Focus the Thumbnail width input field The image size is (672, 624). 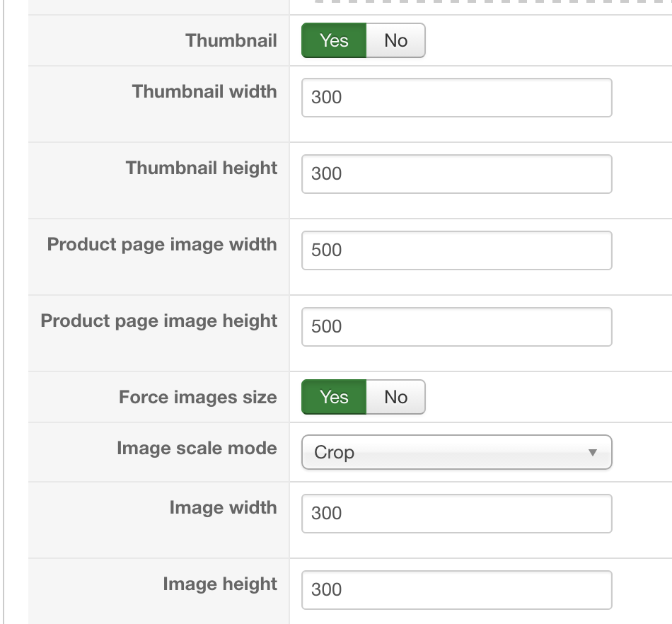[x=456, y=98]
